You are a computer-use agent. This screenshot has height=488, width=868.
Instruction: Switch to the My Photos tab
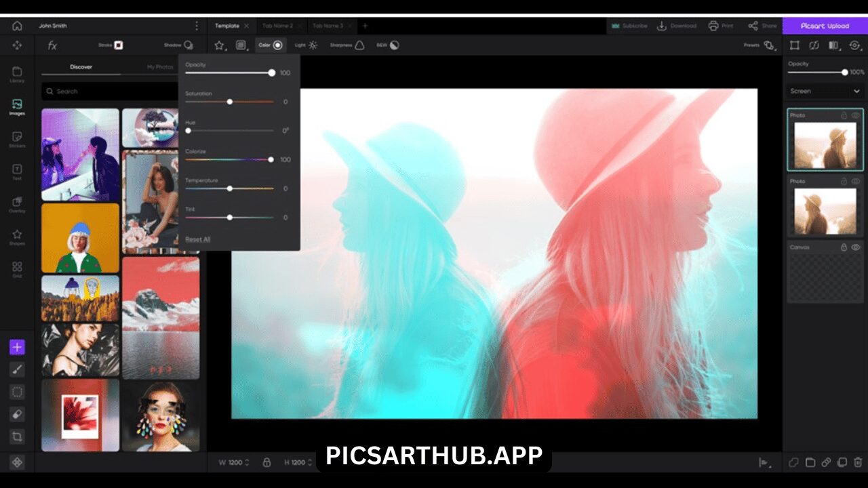point(161,67)
